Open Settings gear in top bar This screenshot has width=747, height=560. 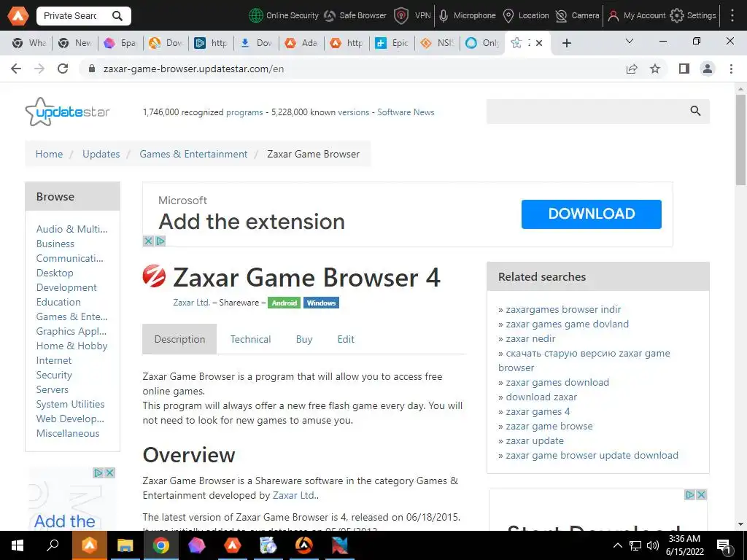(676, 16)
